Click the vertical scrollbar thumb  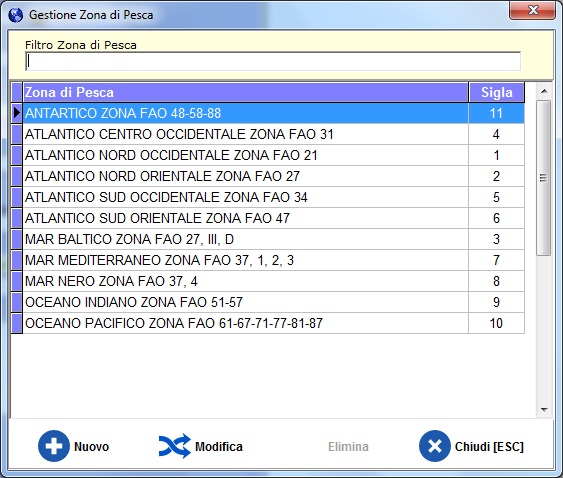[544, 178]
